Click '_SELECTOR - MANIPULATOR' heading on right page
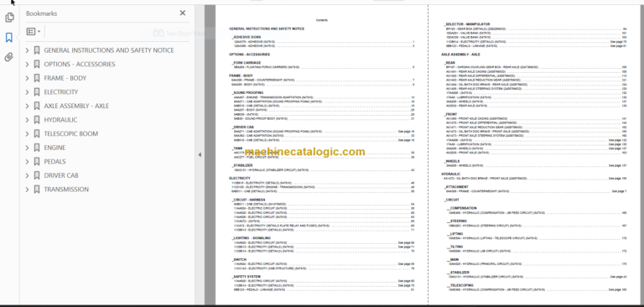 [466, 24]
